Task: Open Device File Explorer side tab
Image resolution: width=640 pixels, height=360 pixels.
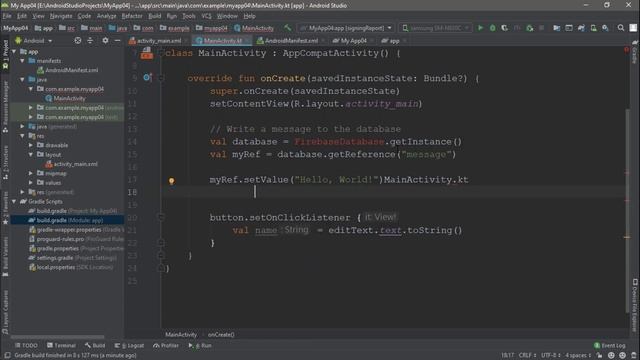Action: [x=635, y=305]
